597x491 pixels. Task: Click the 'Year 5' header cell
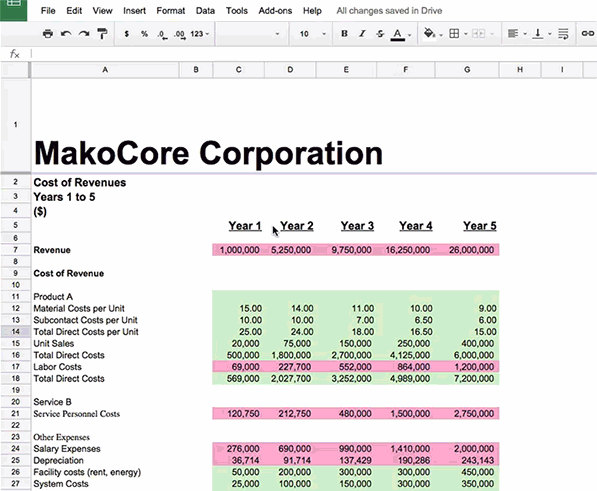click(480, 226)
